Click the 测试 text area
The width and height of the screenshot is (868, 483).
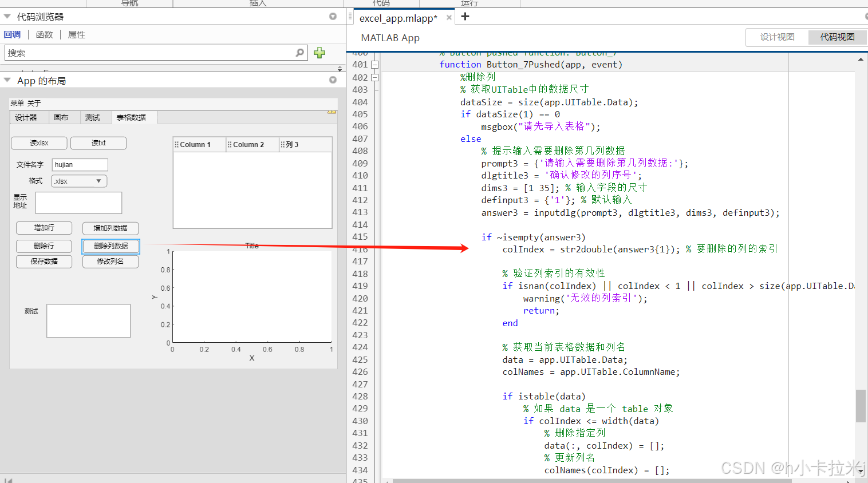click(89, 321)
